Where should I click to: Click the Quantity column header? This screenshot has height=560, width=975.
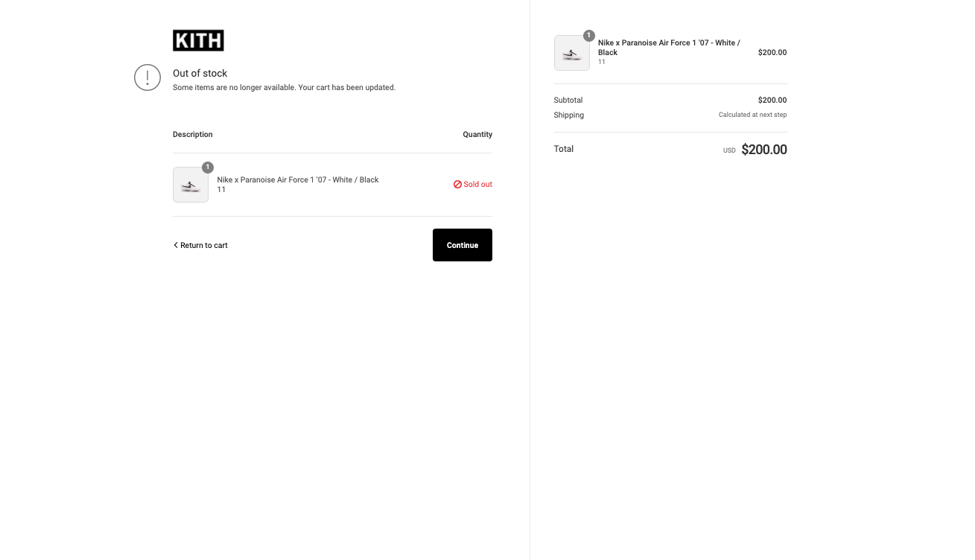[x=477, y=135]
